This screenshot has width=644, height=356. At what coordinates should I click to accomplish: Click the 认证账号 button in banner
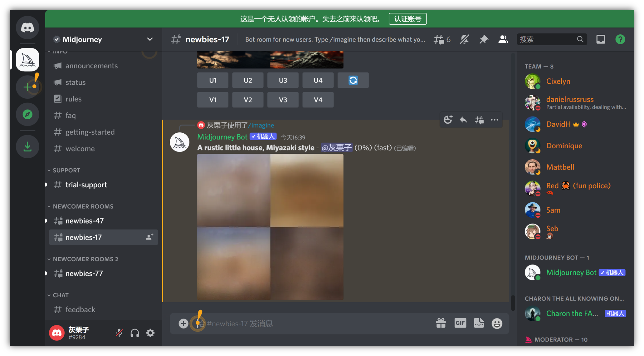(407, 19)
